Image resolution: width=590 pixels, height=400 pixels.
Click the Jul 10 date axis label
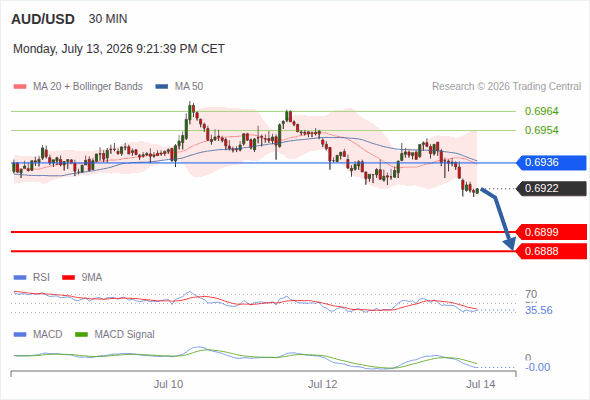click(x=169, y=385)
